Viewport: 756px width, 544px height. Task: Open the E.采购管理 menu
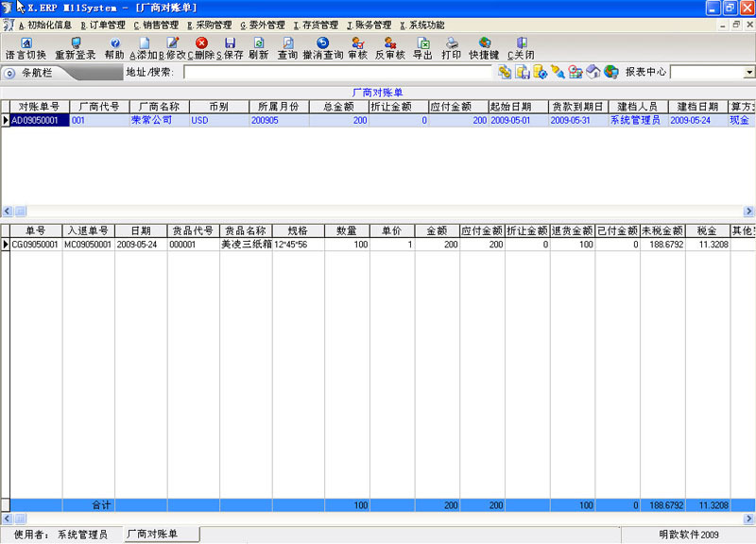[209, 25]
